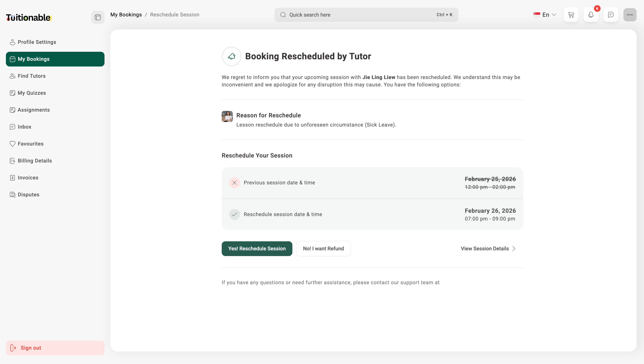The height and width of the screenshot is (364, 644).
Task: Click tutor photo thumbnail beside reason
Action: 227,116
